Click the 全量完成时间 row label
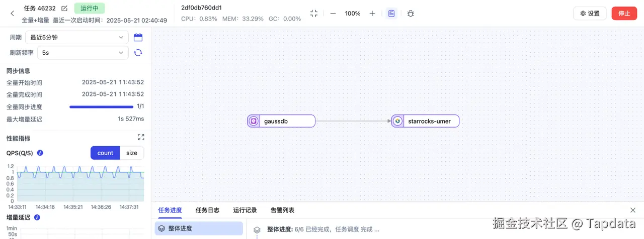This screenshot has height=239, width=644. 24,94
